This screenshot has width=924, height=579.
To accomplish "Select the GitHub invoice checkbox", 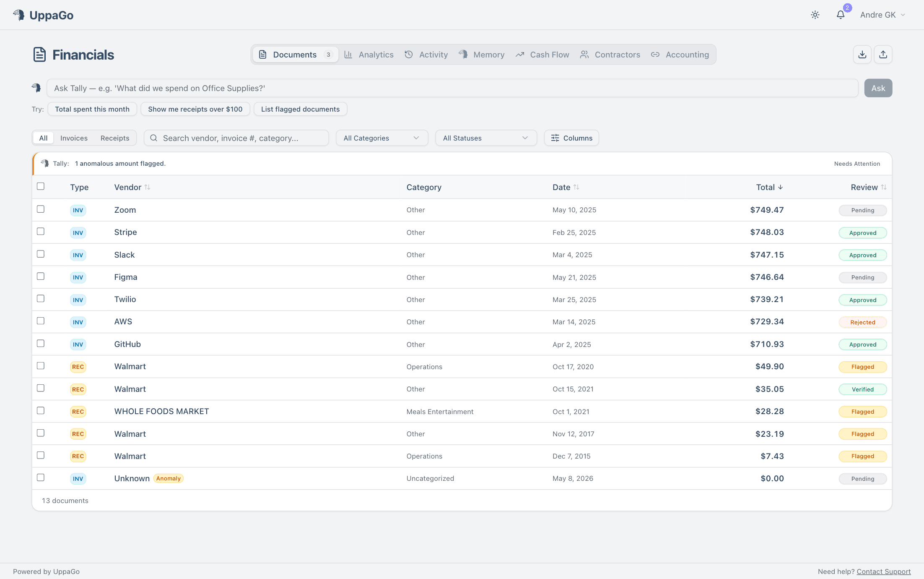I will click(x=41, y=343).
